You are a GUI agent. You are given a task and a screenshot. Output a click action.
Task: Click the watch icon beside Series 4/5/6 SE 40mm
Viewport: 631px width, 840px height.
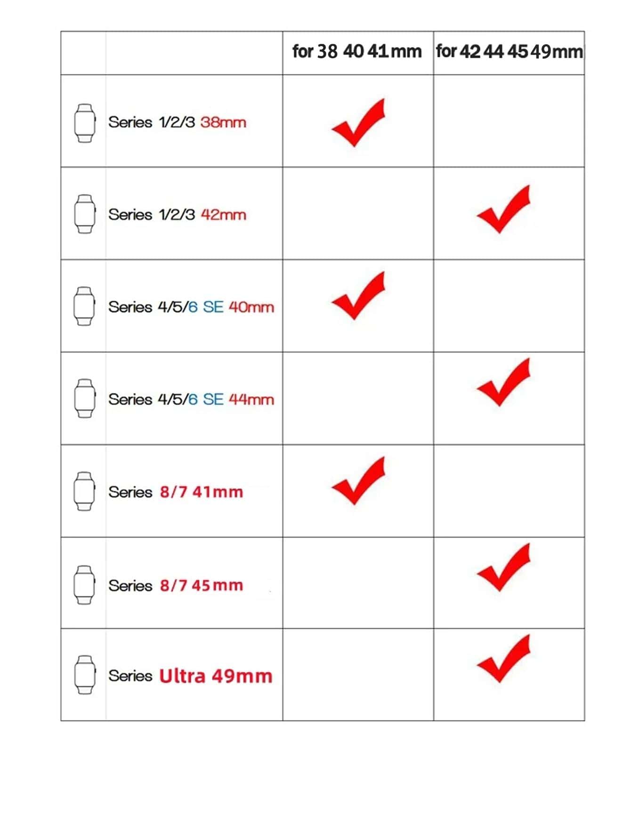[84, 306]
